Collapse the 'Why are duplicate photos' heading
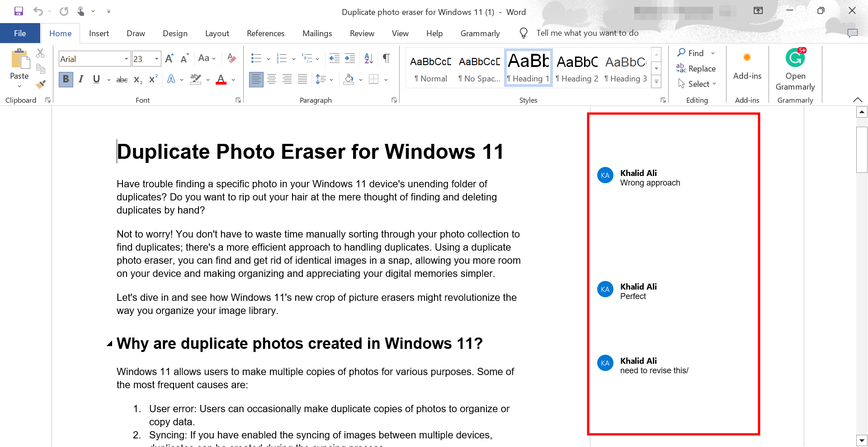The image size is (868, 447). 109,344
